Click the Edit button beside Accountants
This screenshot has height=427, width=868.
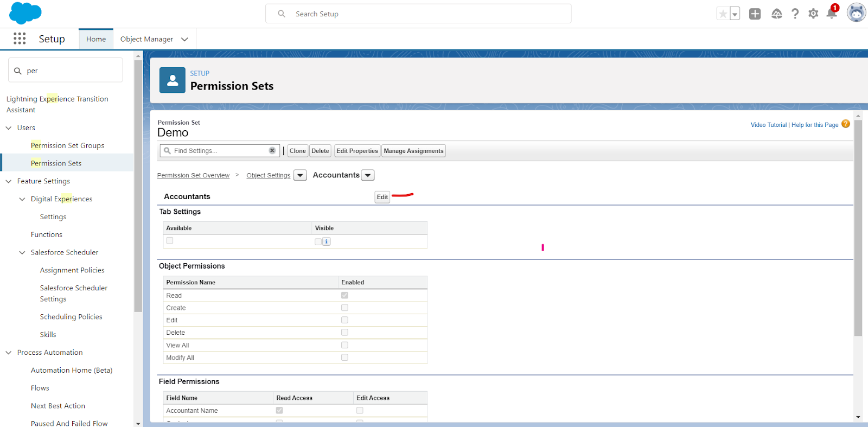[382, 197]
